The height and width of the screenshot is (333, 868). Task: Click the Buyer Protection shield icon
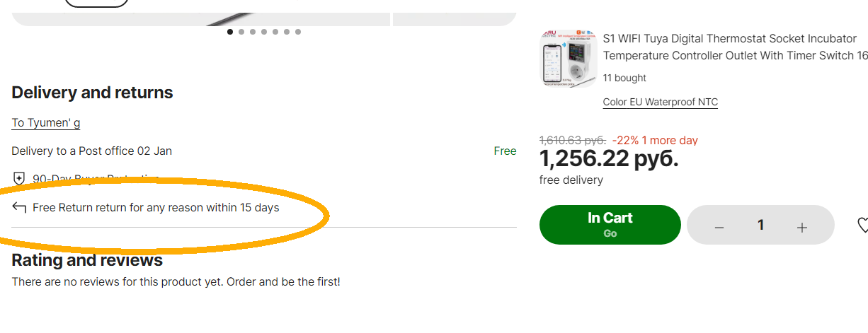[x=19, y=179]
